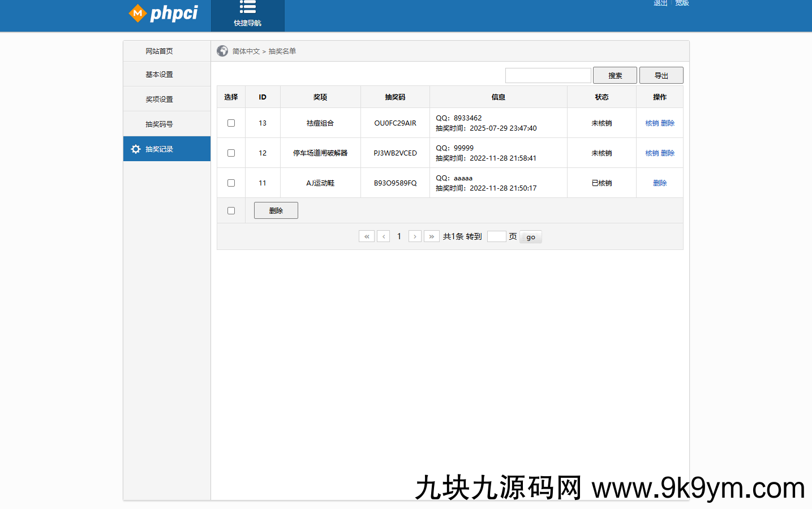The image size is (812, 509).
Task: Click 核销 link for 祛痘组合 record
Action: pos(652,123)
